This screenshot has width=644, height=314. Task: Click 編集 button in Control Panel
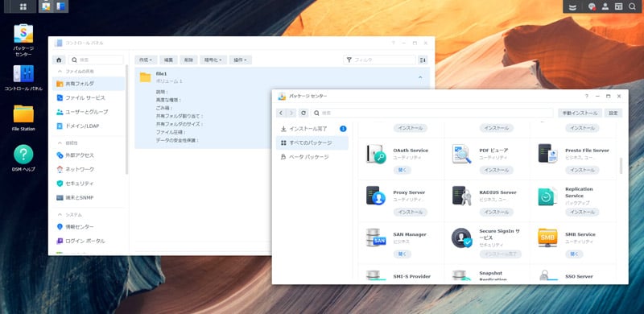tap(168, 60)
